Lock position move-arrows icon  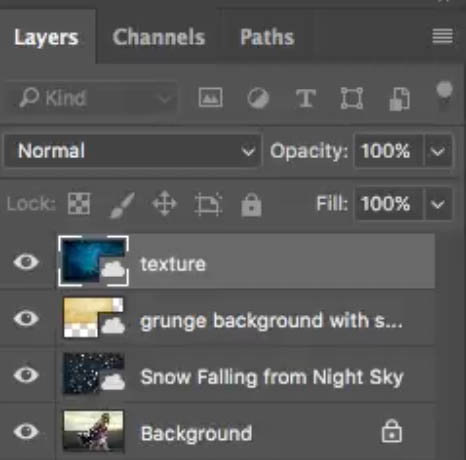tap(165, 203)
